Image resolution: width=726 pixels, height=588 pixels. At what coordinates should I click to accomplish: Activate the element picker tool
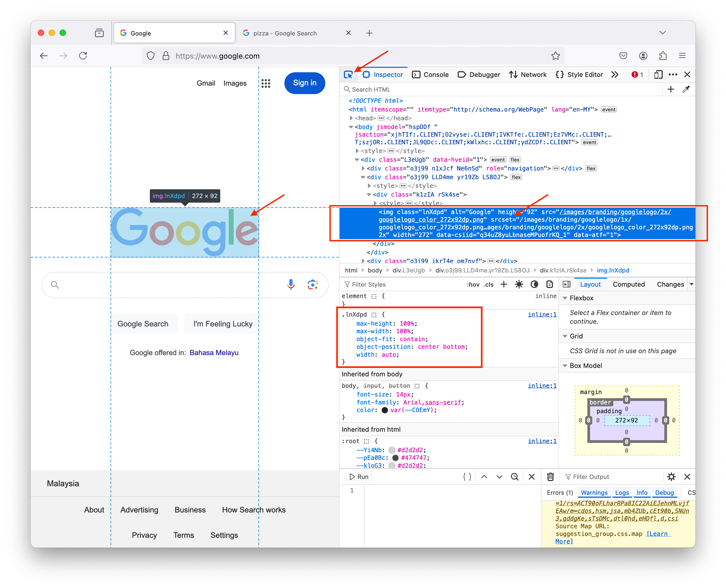tap(348, 74)
